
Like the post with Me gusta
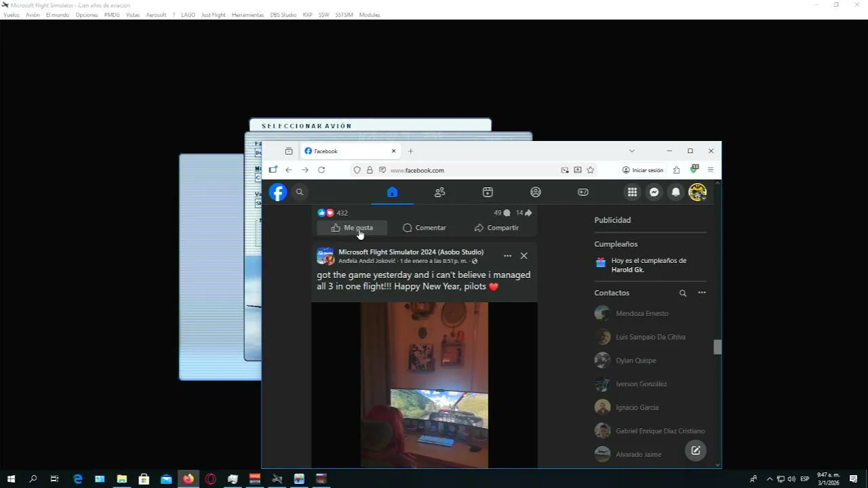352,228
